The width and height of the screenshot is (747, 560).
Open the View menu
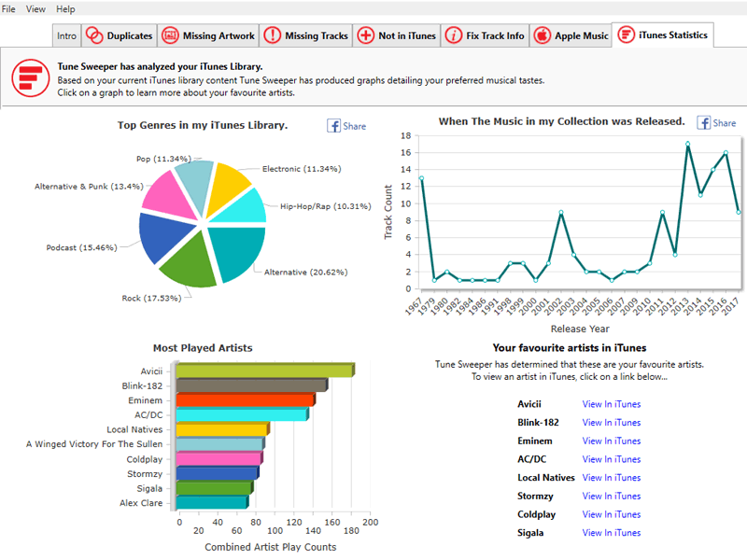(x=35, y=9)
